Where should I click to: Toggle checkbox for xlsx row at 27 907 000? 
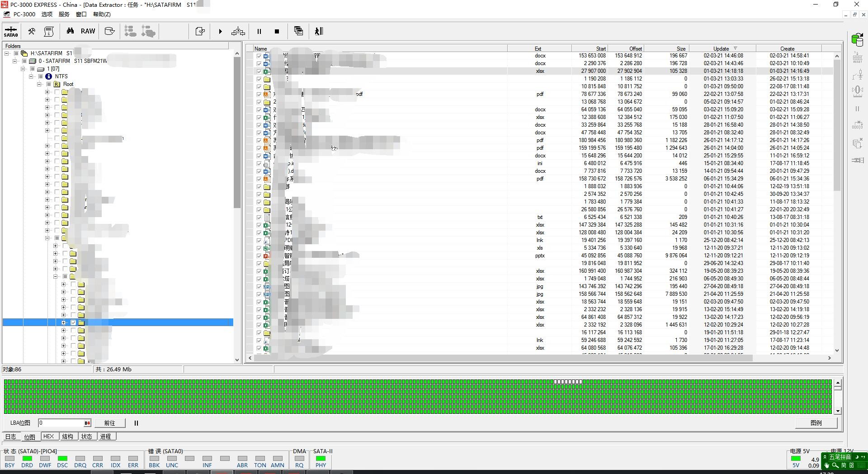point(259,71)
